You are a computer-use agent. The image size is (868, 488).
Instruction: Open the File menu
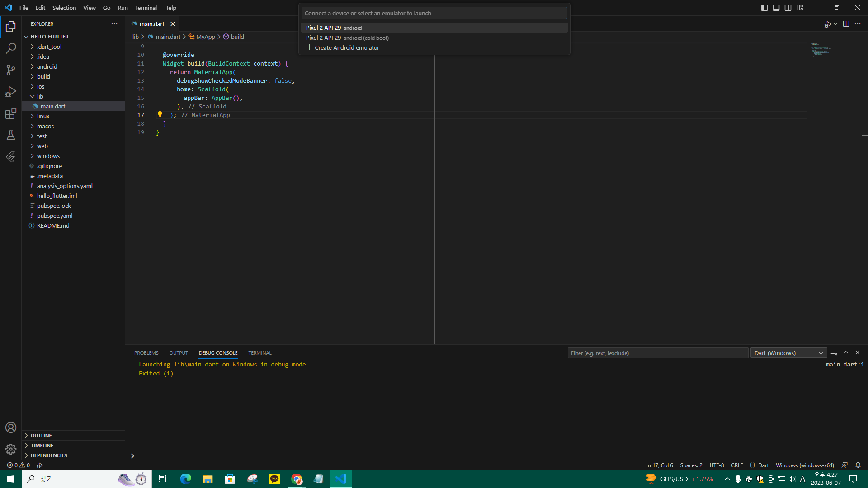click(24, 8)
